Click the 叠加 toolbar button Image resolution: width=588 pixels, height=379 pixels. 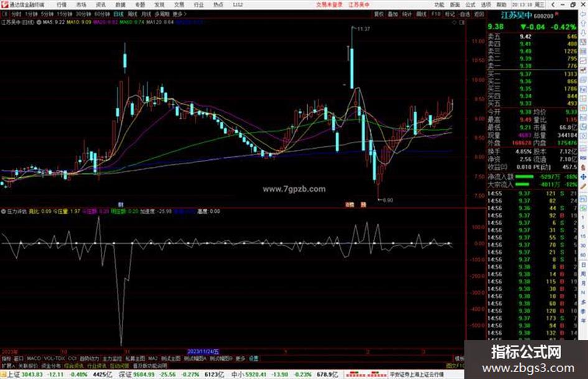[x=393, y=14]
